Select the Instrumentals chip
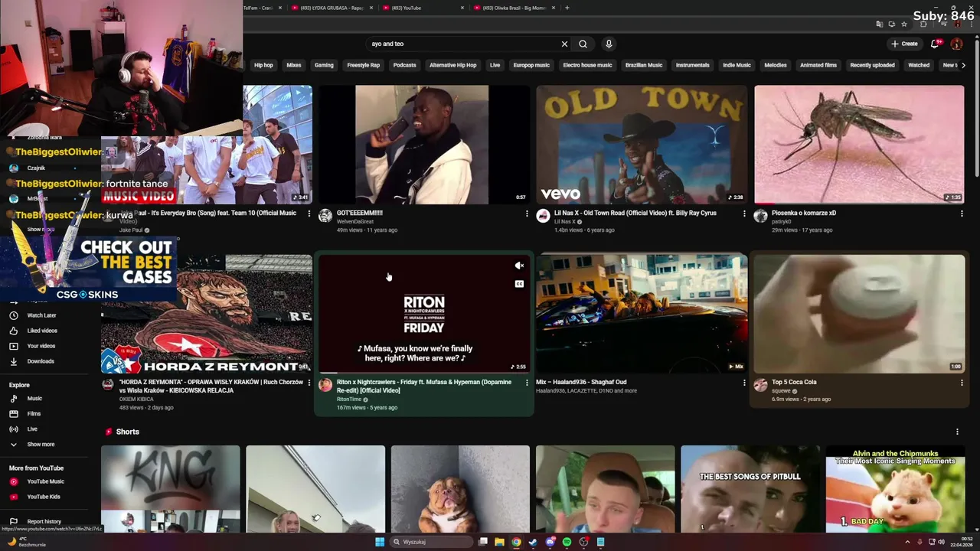 (692, 65)
